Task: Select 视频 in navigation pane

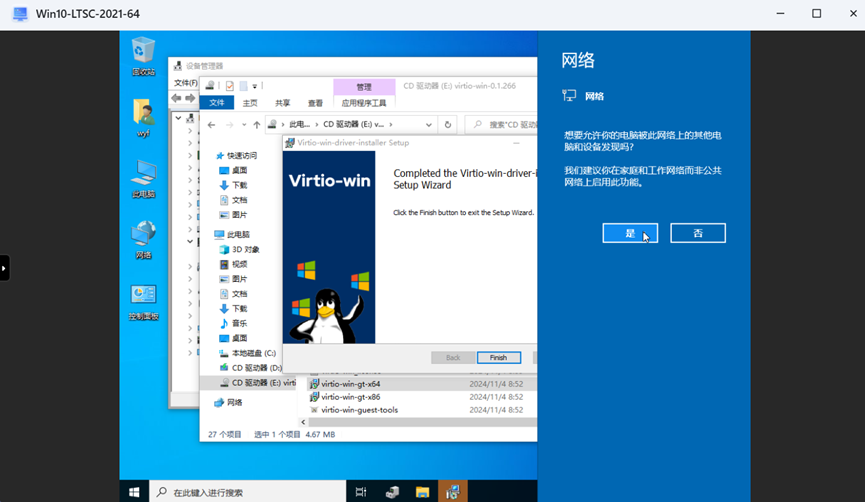Action: point(233,264)
